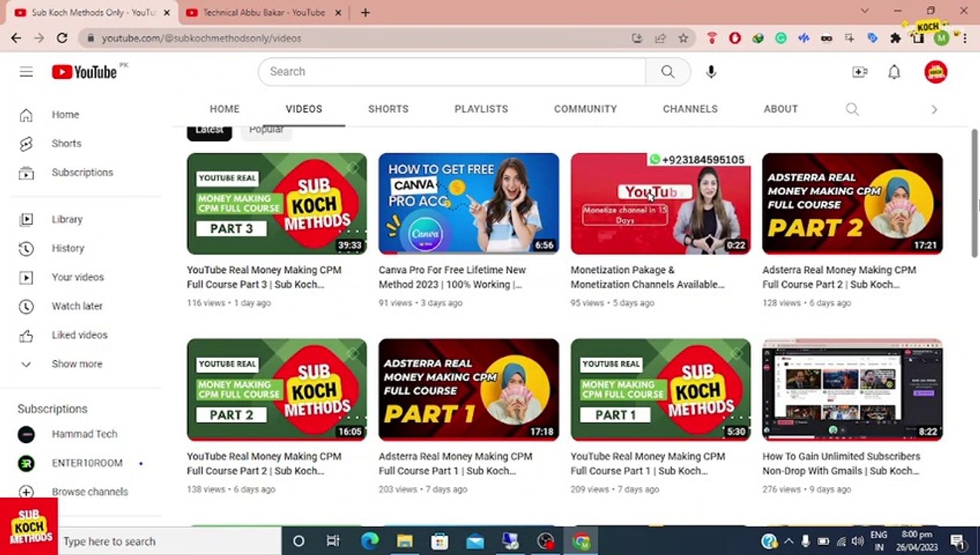Click the channel search magnifier icon
Viewport: 980px width, 555px height.
tap(852, 109)
